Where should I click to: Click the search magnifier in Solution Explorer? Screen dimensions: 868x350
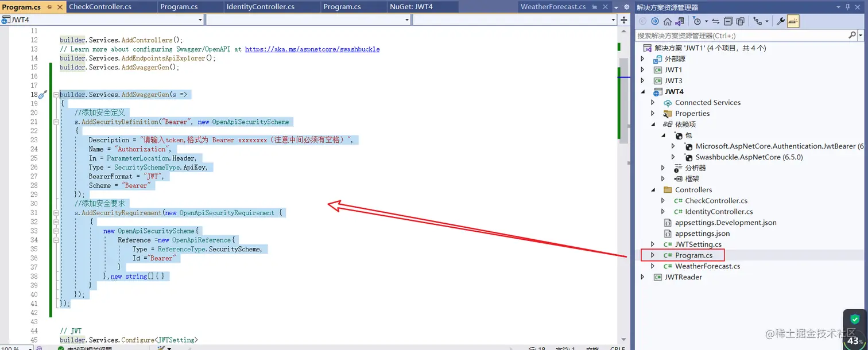(852, 36)
